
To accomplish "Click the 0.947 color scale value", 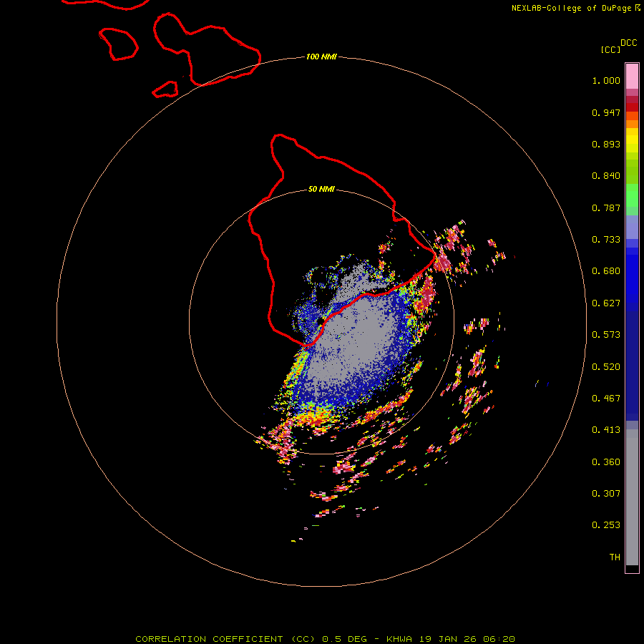I will (x=606, y=112).
